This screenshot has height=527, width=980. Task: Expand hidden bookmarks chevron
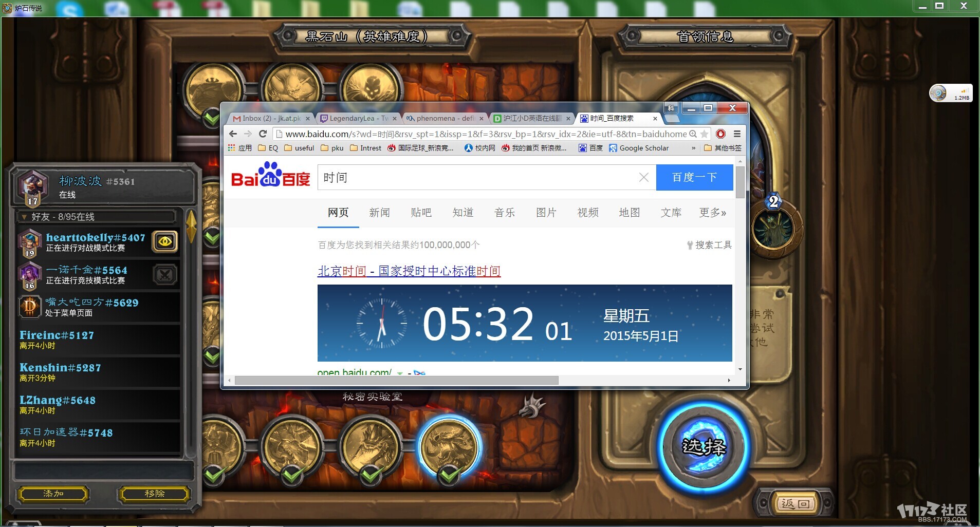[693, 148]
